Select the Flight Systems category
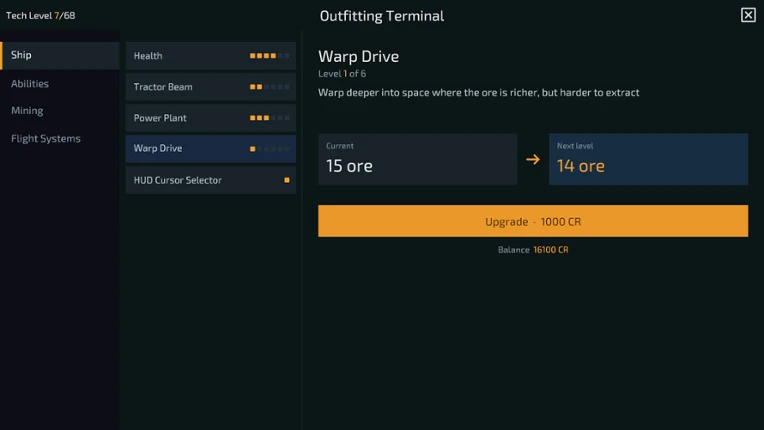The image size is (764, 430). click(x=46, y=138)
